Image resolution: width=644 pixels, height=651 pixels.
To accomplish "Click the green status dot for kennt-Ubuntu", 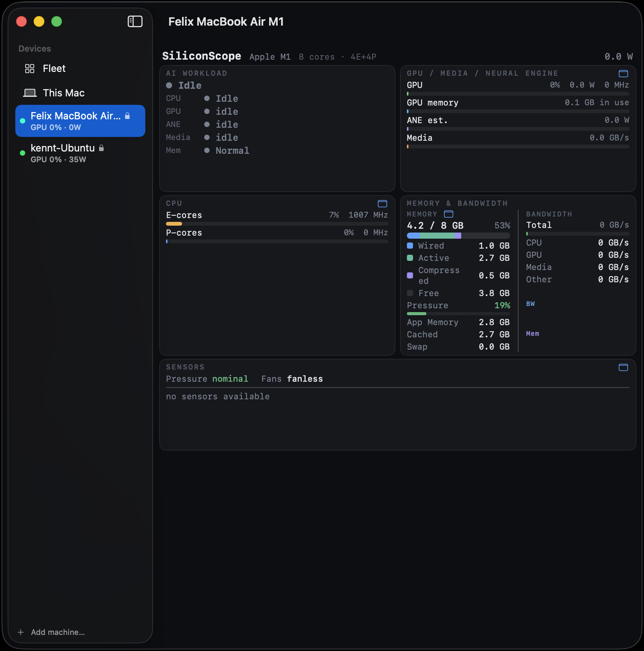I will point(23,153).
